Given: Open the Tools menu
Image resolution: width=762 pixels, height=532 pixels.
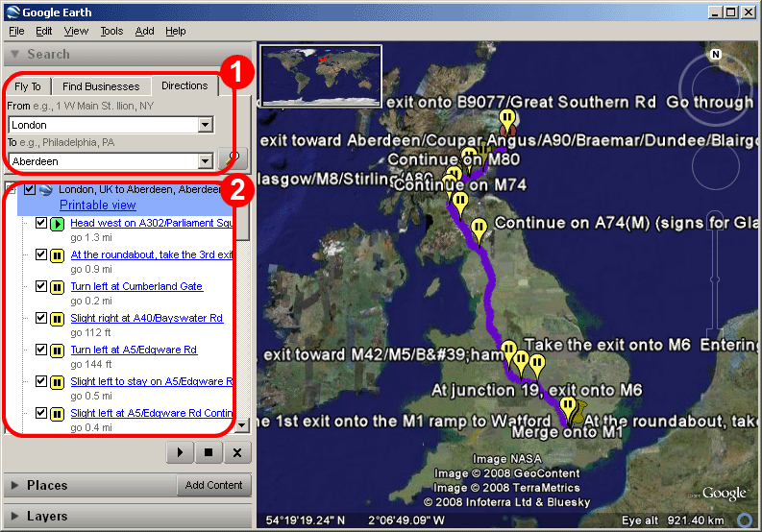Looking at the screenshot, I should click(111, 31).
